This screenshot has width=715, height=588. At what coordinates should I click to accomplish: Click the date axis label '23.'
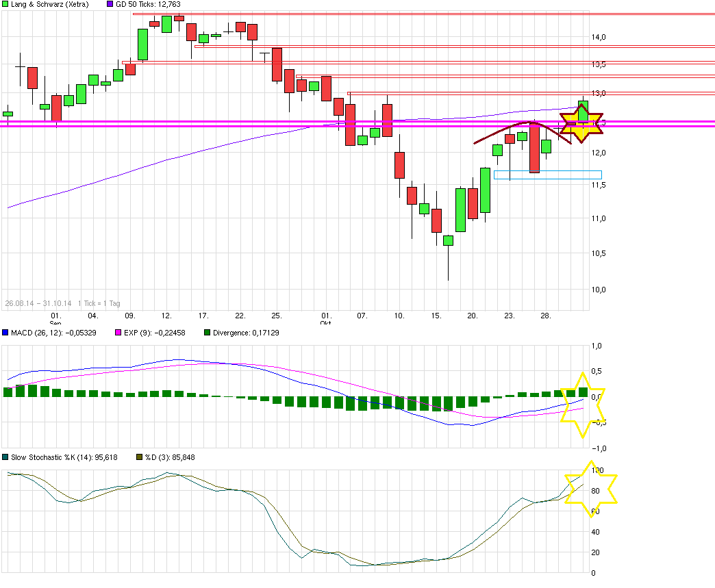510,316
